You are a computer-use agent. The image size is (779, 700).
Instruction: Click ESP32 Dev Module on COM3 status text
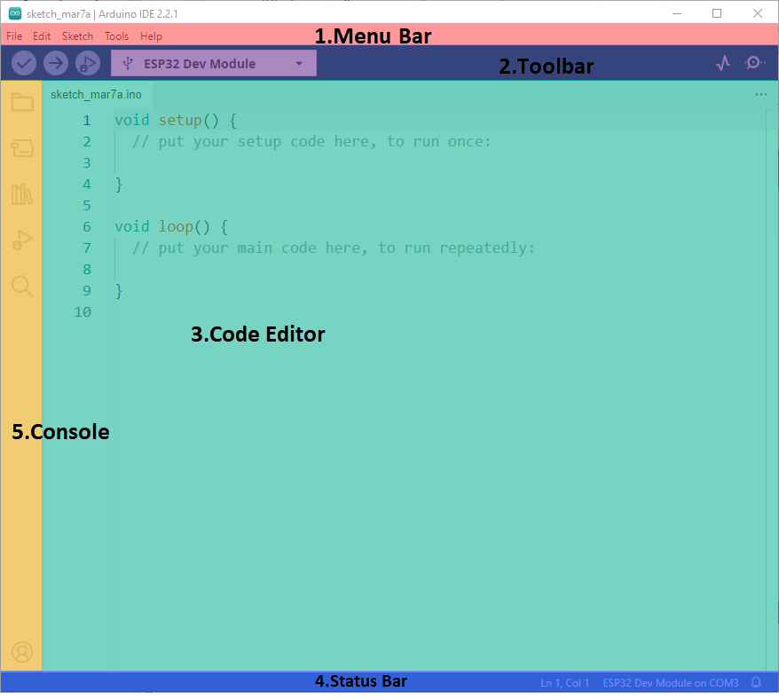click(671, 682)
